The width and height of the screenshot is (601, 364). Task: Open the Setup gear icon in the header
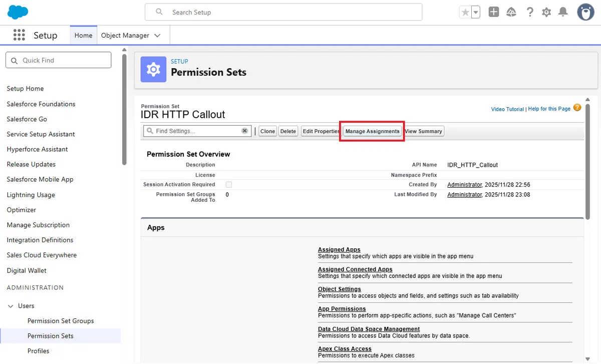tap(546, 12)
